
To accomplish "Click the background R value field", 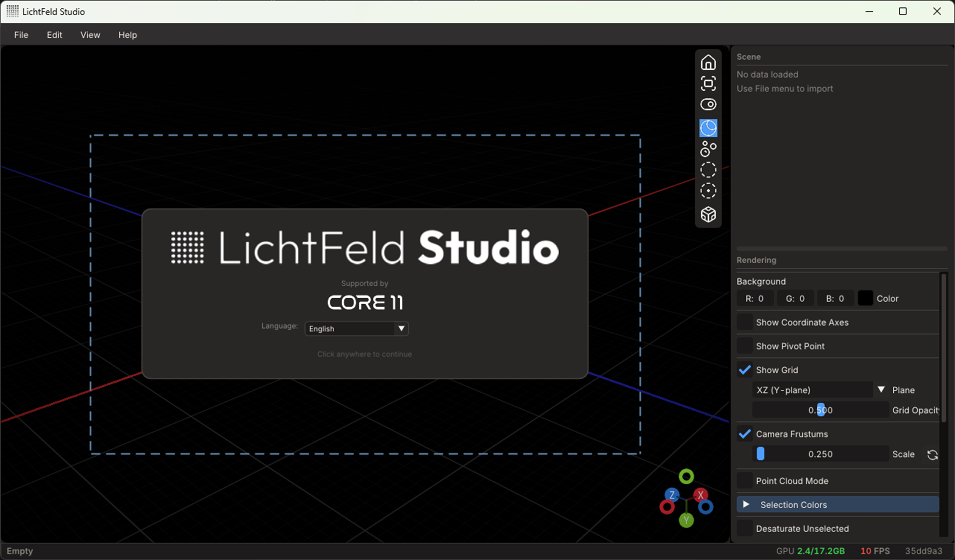I will (755, 298).
